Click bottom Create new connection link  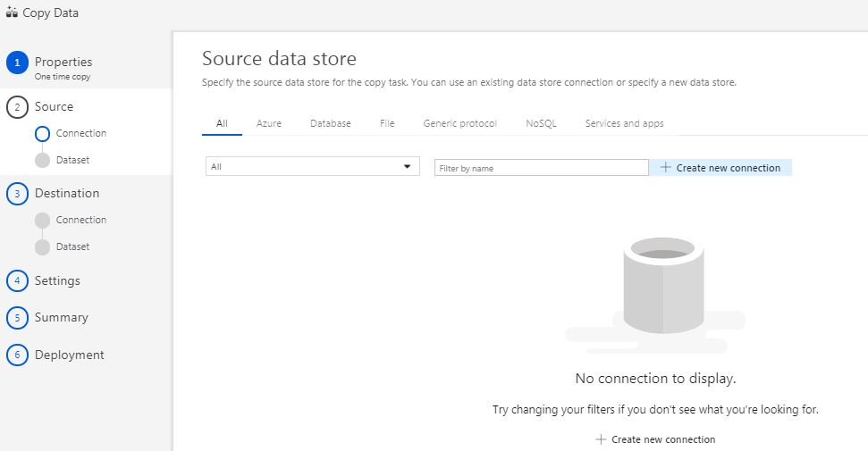[x=655, y=439]
